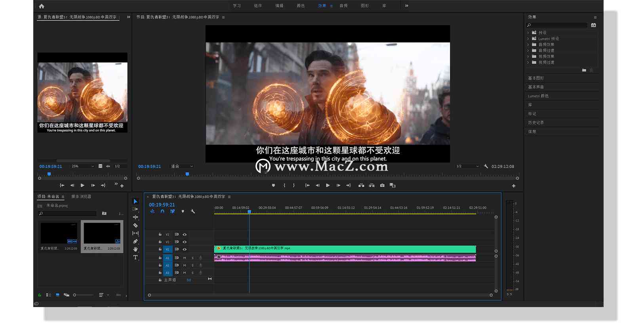Open Program monitor button editor plus
The image size is (644, 332).
(514, 186)
